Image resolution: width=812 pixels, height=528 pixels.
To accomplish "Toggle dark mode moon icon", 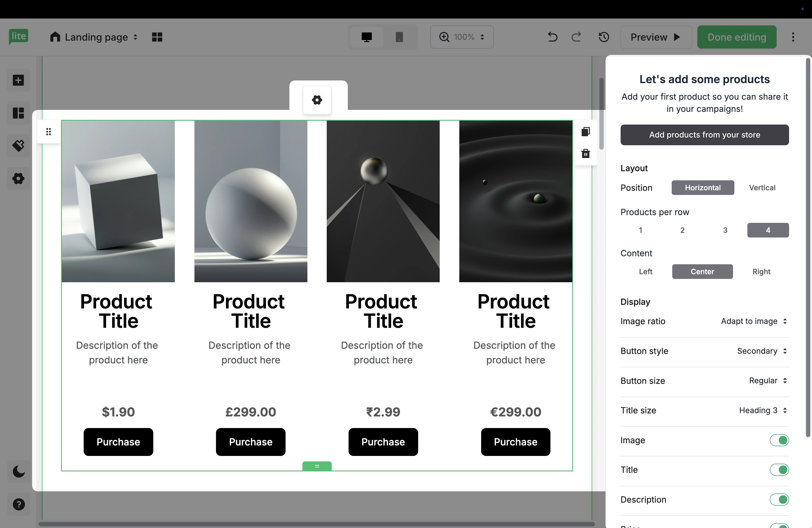I will coord(19,472).
